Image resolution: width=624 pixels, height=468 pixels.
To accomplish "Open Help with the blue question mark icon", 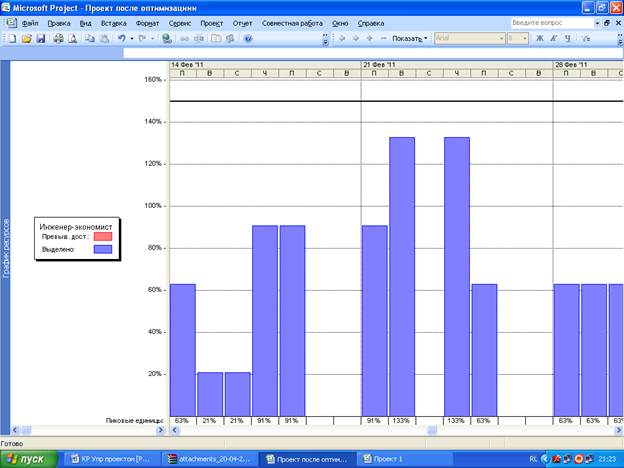I will [247, 38].
